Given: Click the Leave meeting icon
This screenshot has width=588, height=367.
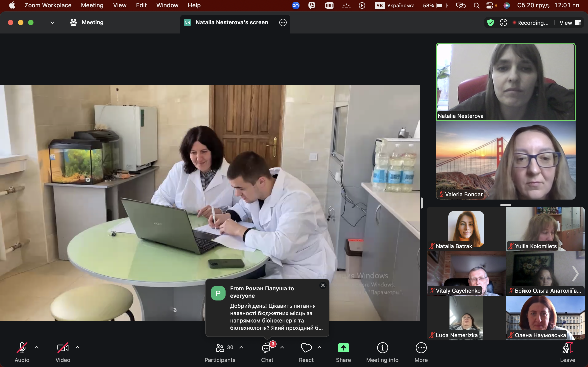Looking at the screenshot, I should click(567, 348).
